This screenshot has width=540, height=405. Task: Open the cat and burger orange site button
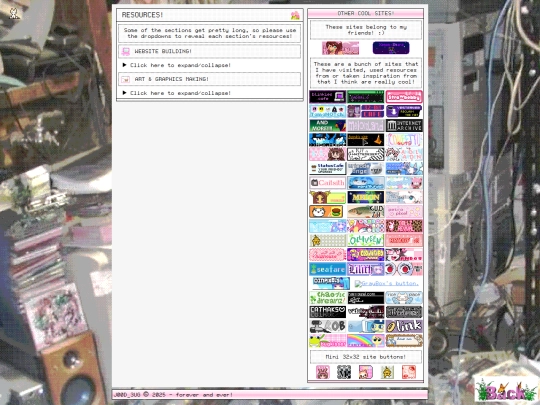pos(326,211)
